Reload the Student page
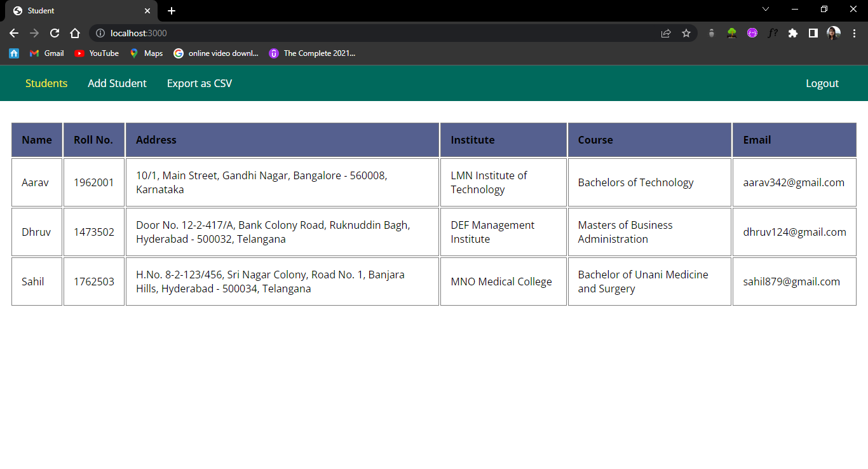The height and width of the screenshot is (469, 868). click(x=55, y=33)
